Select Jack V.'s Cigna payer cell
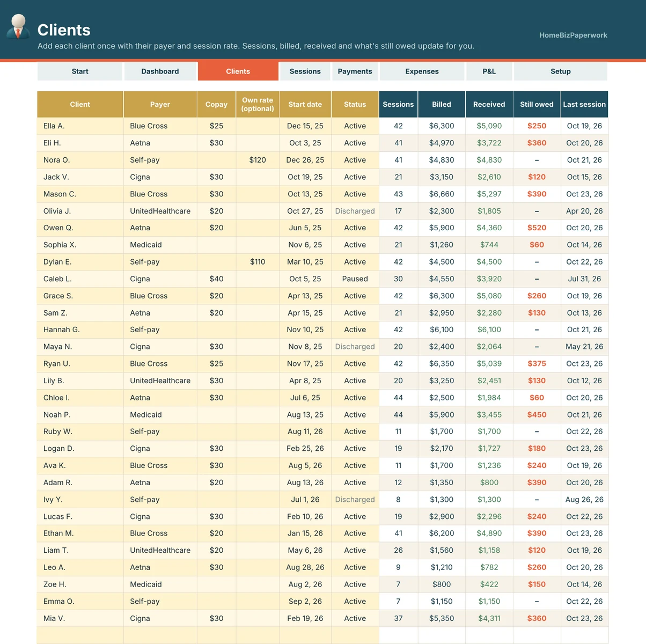The image size is (646, 644). [160, 177]
